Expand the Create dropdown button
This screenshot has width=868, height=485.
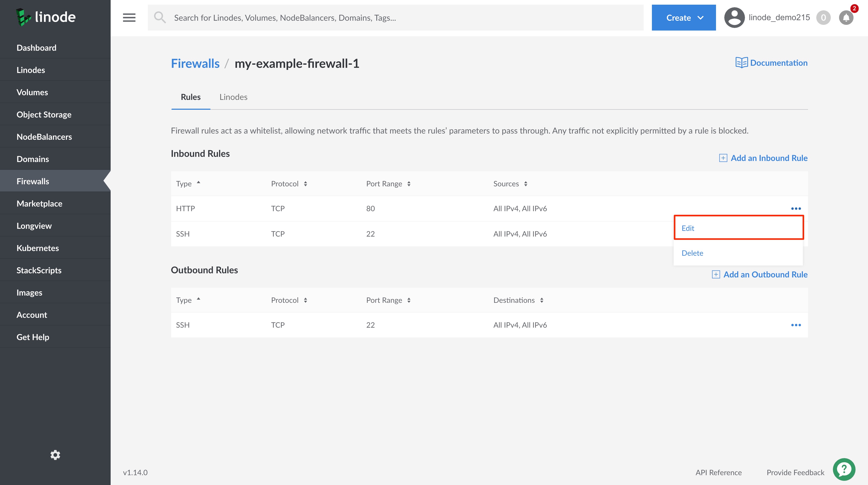click(x=684, y=18)
